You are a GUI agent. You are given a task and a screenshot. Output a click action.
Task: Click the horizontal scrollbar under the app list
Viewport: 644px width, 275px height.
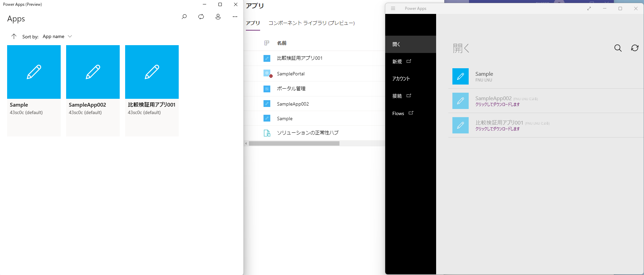(x=294, y=144)
